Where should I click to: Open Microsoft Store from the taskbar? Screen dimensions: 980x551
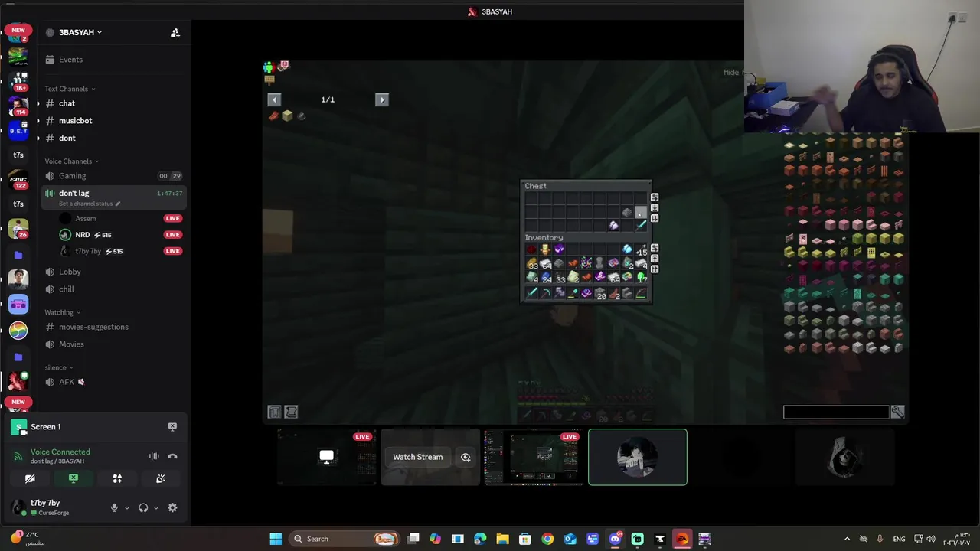(525, 539)
